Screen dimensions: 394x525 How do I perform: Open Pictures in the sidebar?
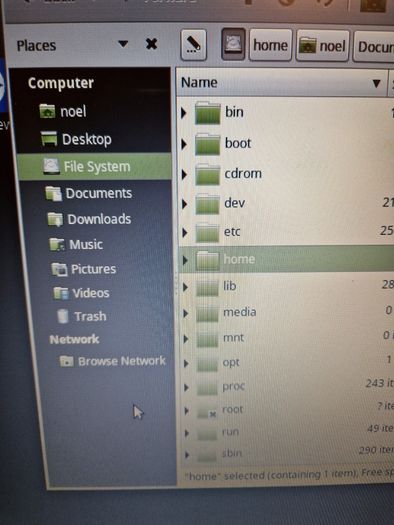[84, 269]
